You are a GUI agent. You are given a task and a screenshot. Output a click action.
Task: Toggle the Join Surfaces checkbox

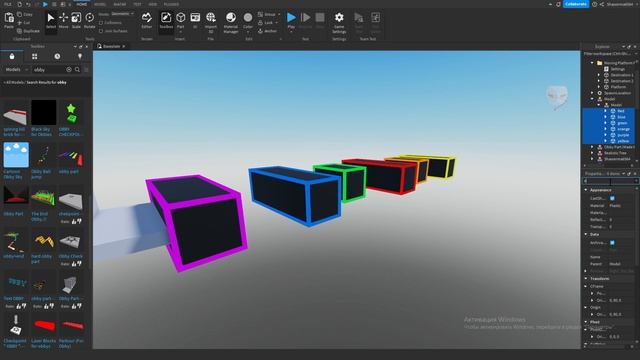101,31
